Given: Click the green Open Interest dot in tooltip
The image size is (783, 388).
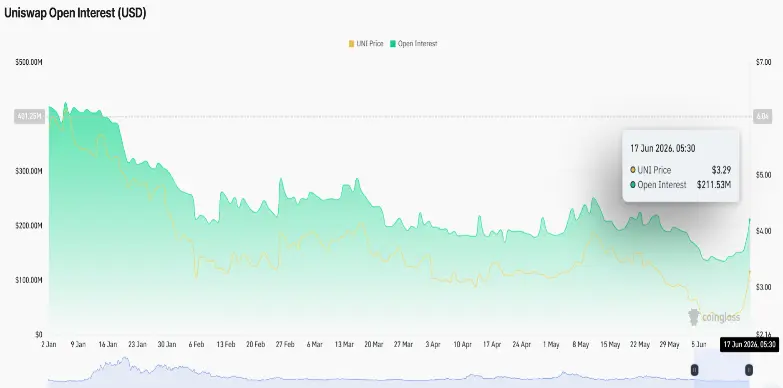Looking at the screenshot, I should [633, 185].
